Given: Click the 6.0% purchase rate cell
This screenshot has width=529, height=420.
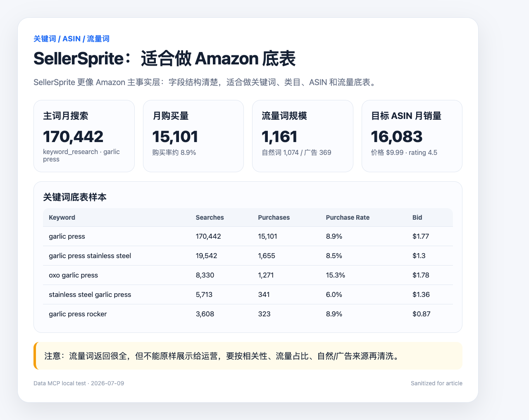Looking at the screenshot, I should pos(334,295).
